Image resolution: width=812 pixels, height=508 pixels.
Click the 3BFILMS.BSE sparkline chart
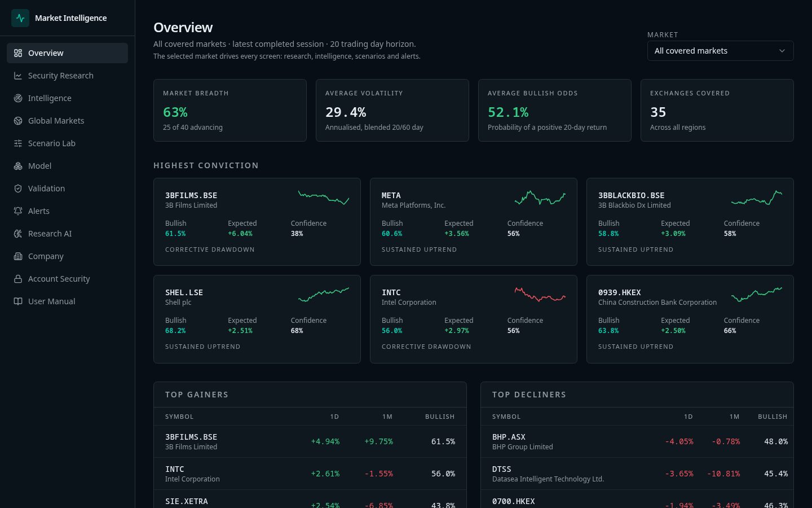(x=324, y=198)
